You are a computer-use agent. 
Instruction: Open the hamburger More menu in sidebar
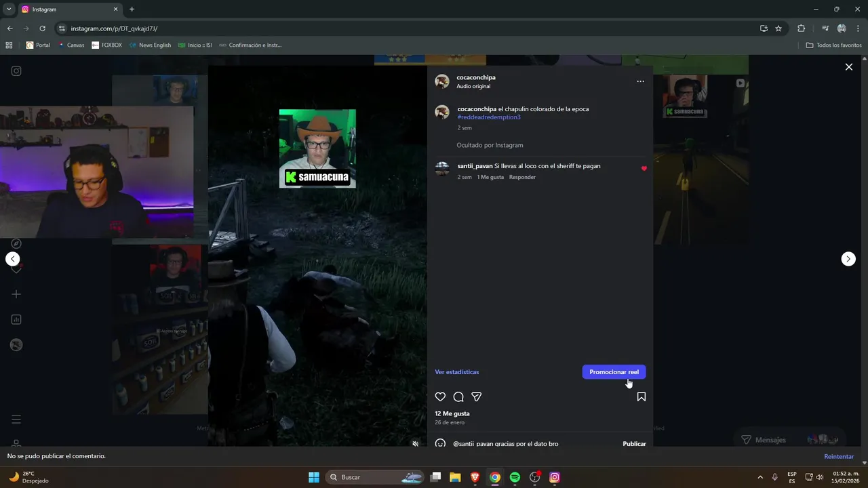tap(16, 420)
